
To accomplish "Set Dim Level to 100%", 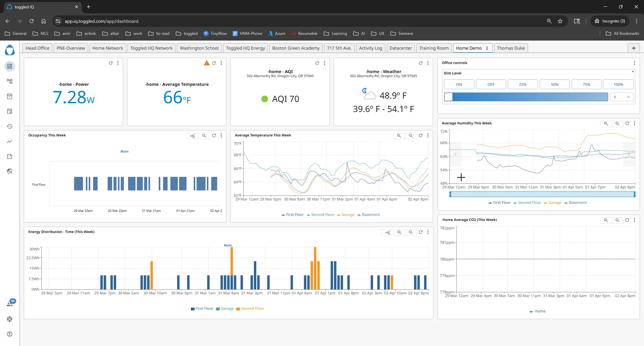I will 618,84.
